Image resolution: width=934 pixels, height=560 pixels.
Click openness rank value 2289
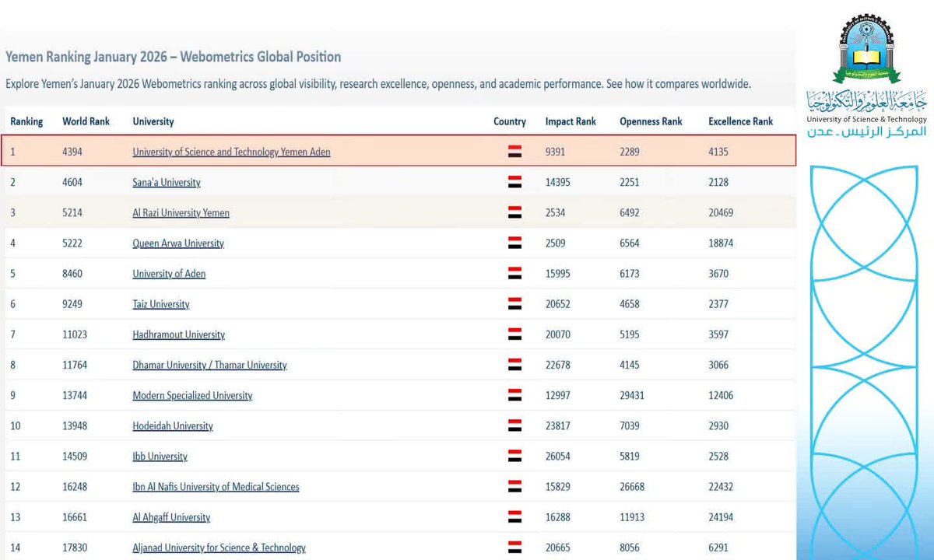pyautogui.click(x=630, y=152)
